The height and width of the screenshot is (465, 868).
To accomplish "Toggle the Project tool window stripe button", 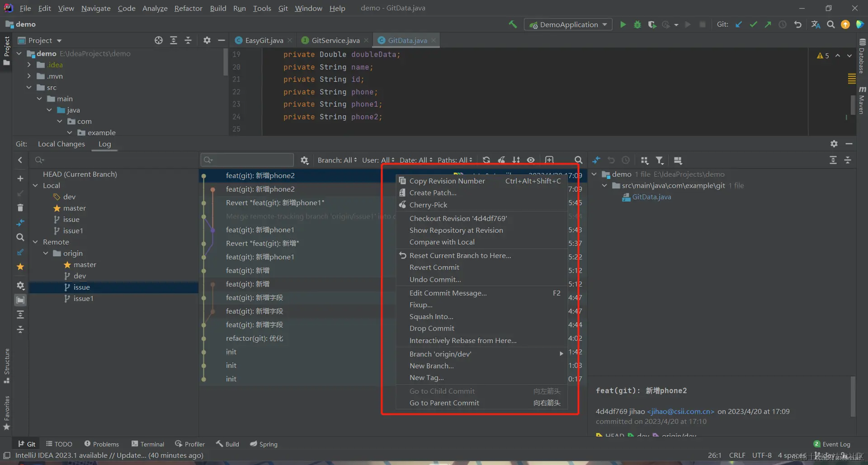I will tap(6, 51).
